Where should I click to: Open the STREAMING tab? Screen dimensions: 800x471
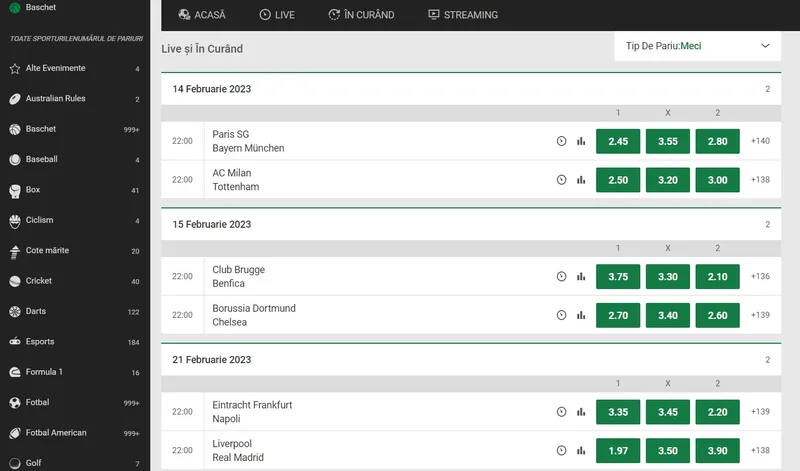(x=463, y=15)
